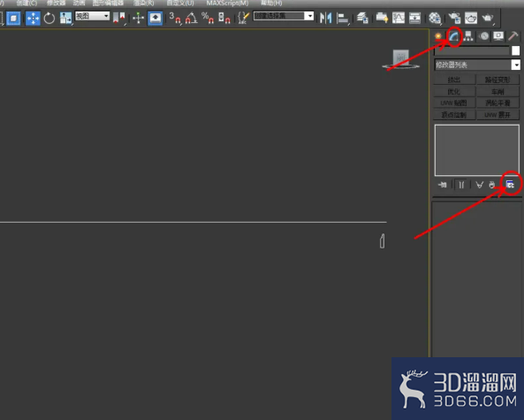The height and width of the screenshot is (420, 524).
Task: Open the Display command panel tab
Action: [x=498, y=35]
